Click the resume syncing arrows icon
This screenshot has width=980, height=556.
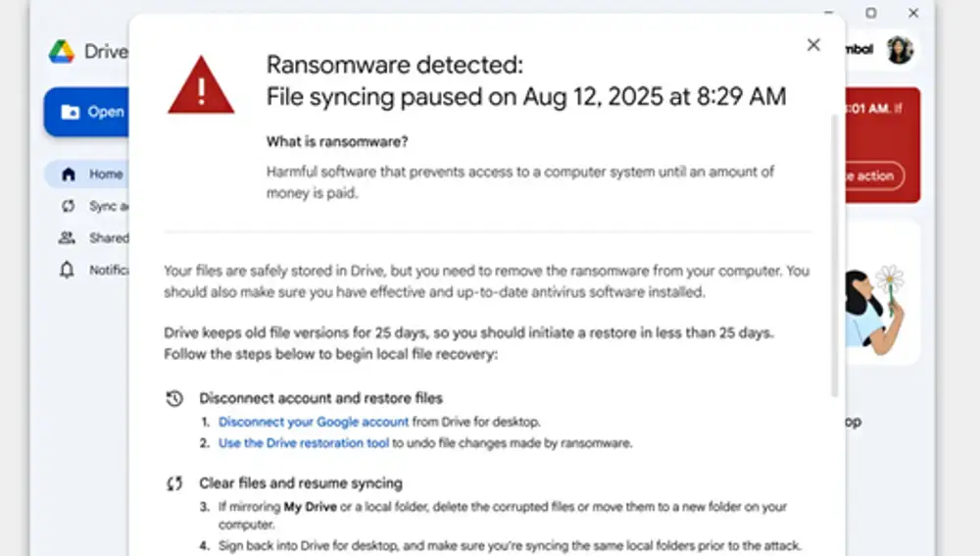(x=174, y=483)
